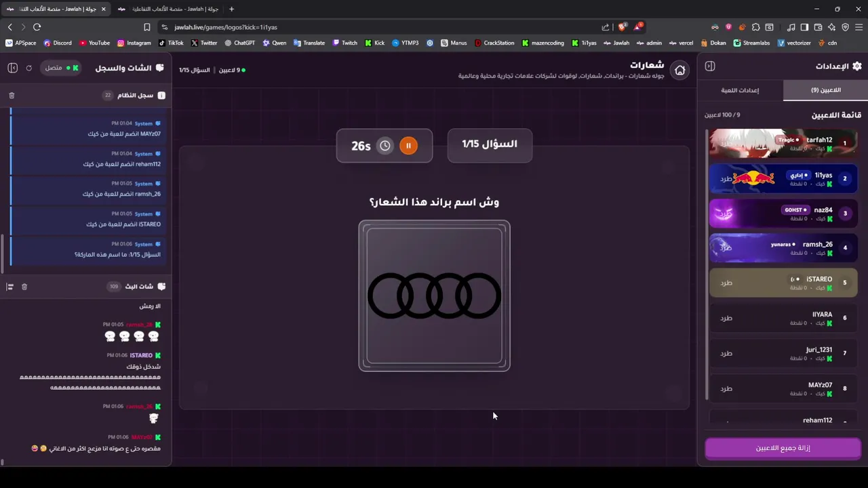Clear the system log with trash icon
This screenshot has height=488, width=868.
(x=12, y=96)
